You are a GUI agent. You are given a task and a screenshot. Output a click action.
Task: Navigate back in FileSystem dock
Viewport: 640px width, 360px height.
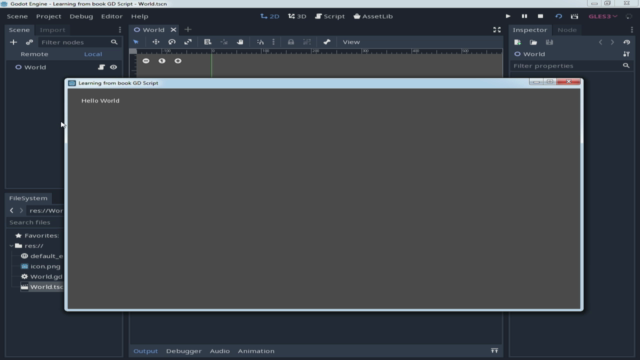pyautogui.click(x=11, y=211)
